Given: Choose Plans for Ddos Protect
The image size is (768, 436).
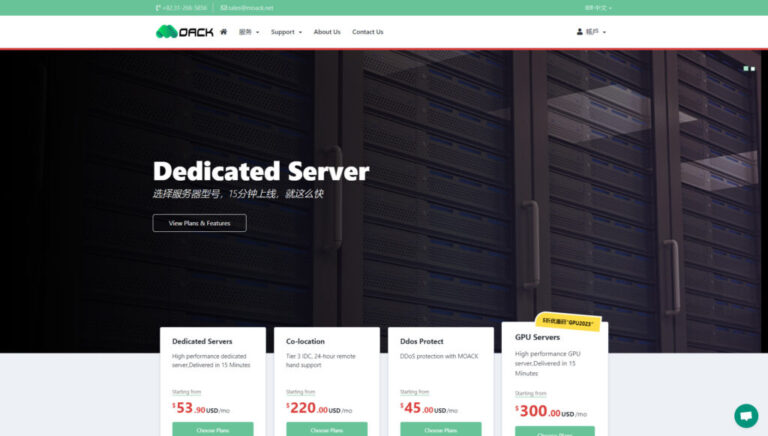Looking at the screenshot, I should [x=440, y=430].
